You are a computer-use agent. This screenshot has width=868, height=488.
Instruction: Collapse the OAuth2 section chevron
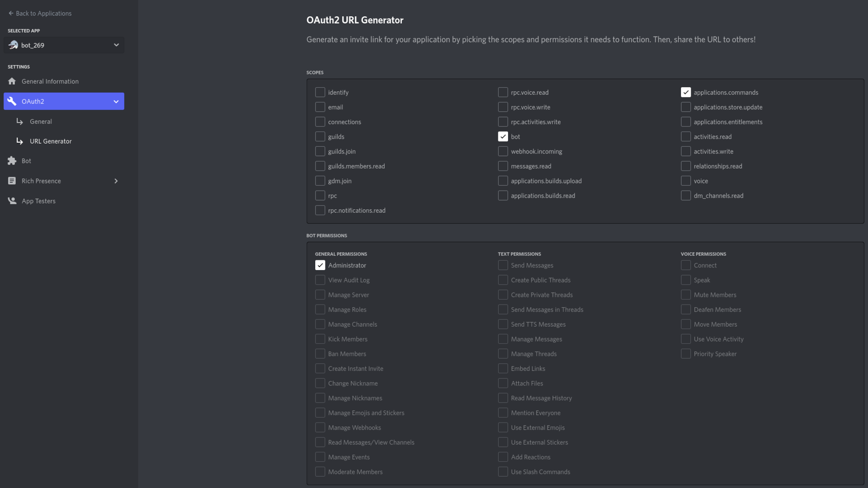pos(116,101)
